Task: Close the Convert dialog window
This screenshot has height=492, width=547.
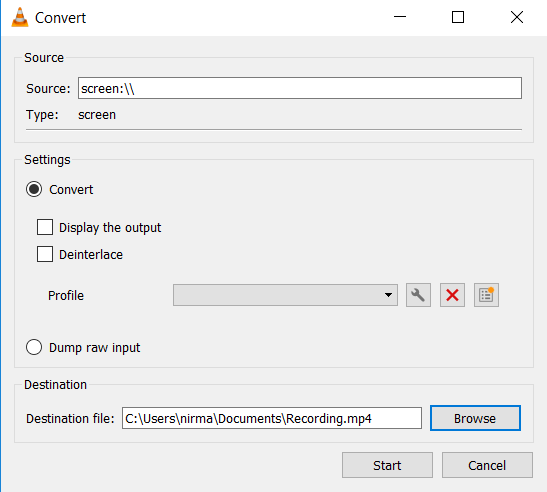Action: pos(517,17)
